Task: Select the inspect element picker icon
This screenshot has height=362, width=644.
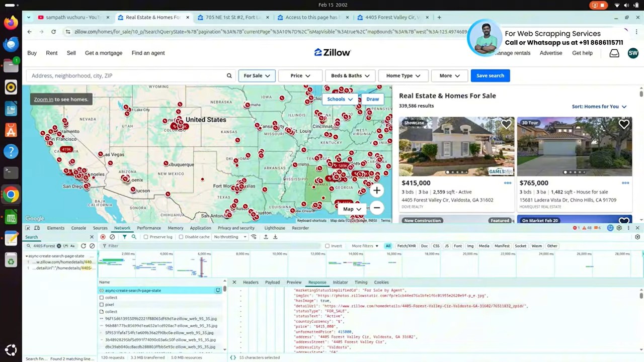Action: 28,228
